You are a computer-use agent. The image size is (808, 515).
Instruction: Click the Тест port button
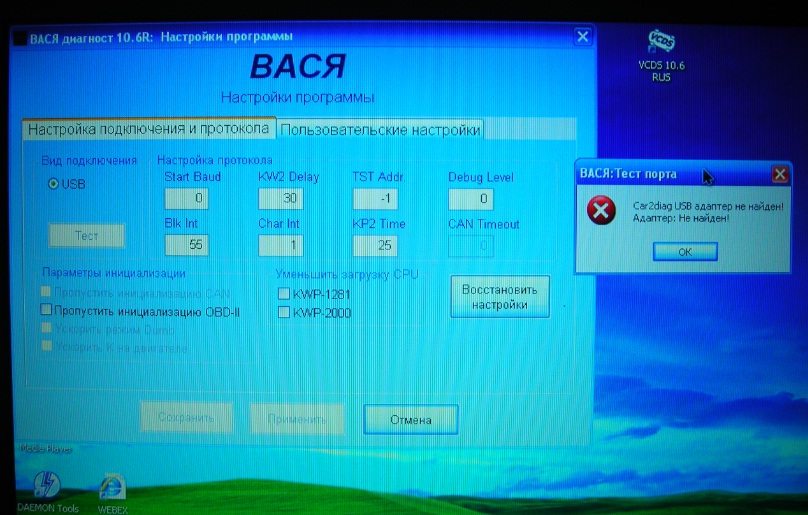87,236
